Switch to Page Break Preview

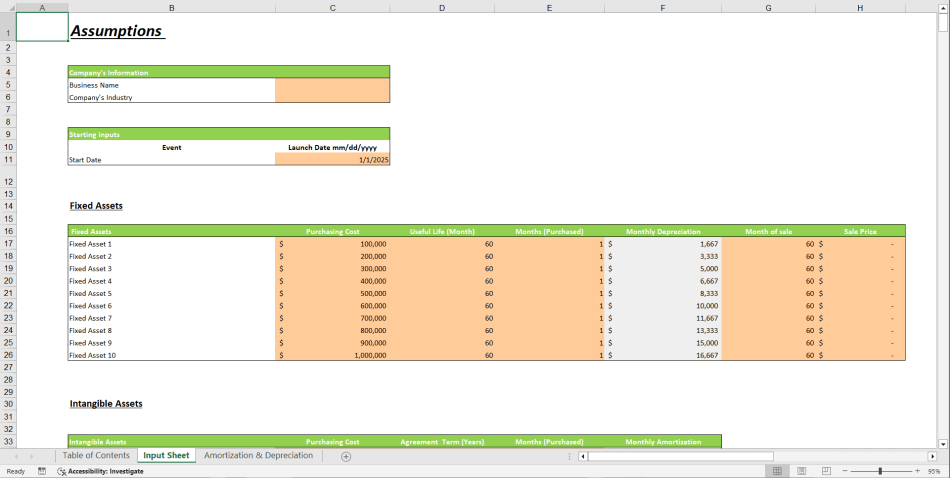click(825, 471)
